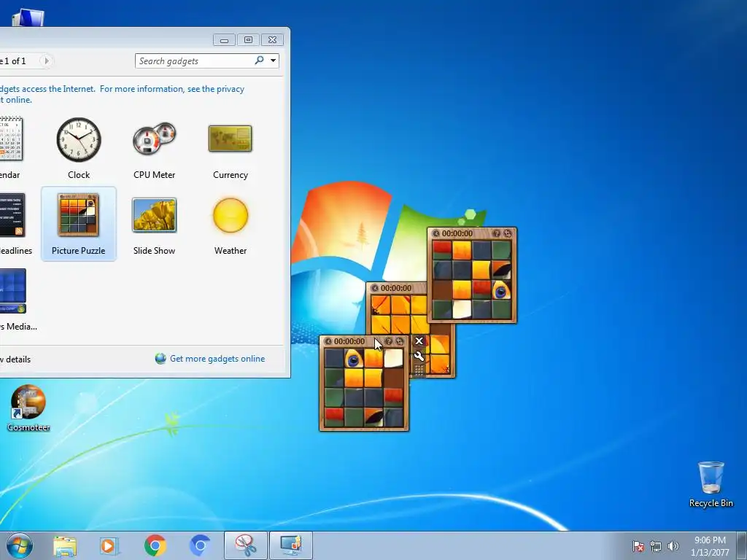The image size is (747, 560).
Task: Click the Currency label
Action: coord(231,175)
